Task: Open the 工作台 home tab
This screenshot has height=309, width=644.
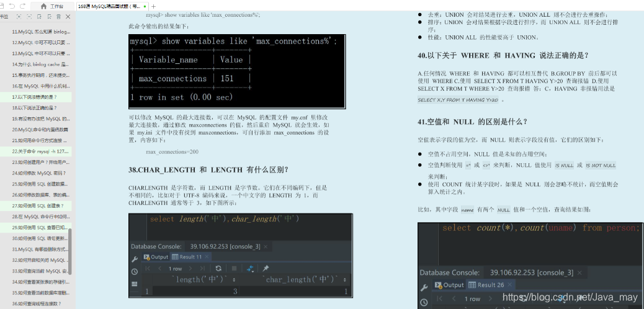Action: tap(53, 6)
